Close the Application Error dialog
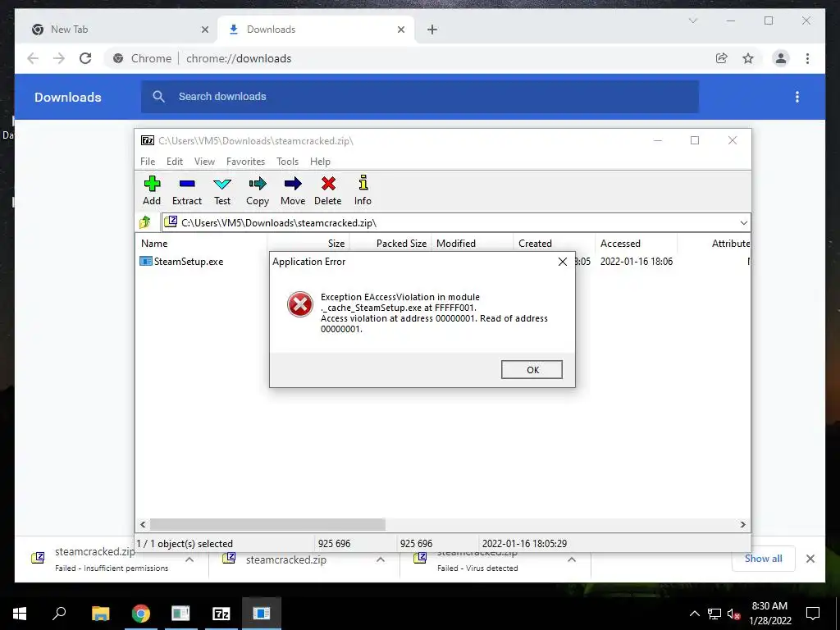Viewport: 840px width, 630px height. (563, 262)
